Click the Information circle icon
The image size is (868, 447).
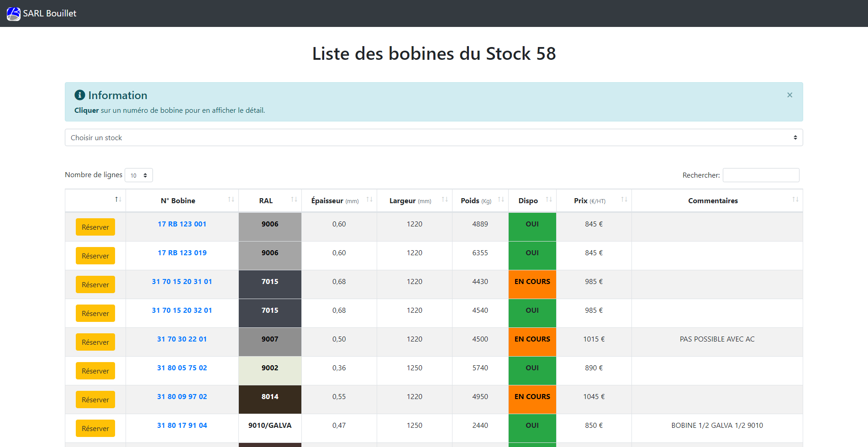80,95
